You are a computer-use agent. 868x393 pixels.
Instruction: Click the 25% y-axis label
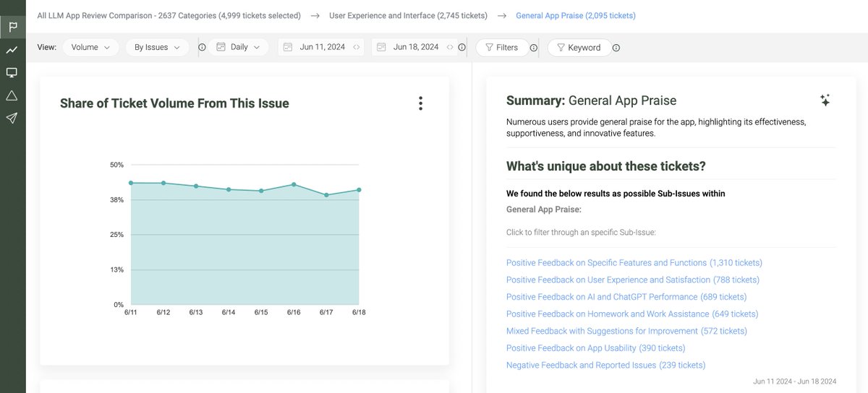pyautogui.click(x=117, y=235)
